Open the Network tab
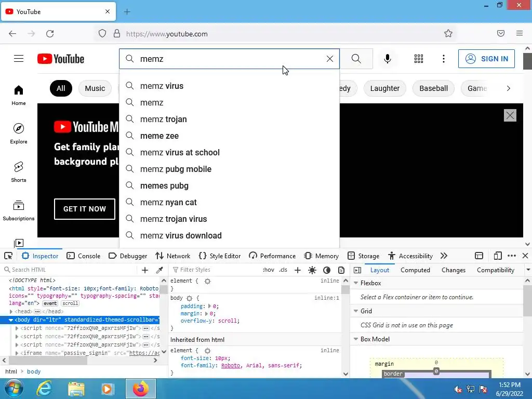 pos(172,256)
